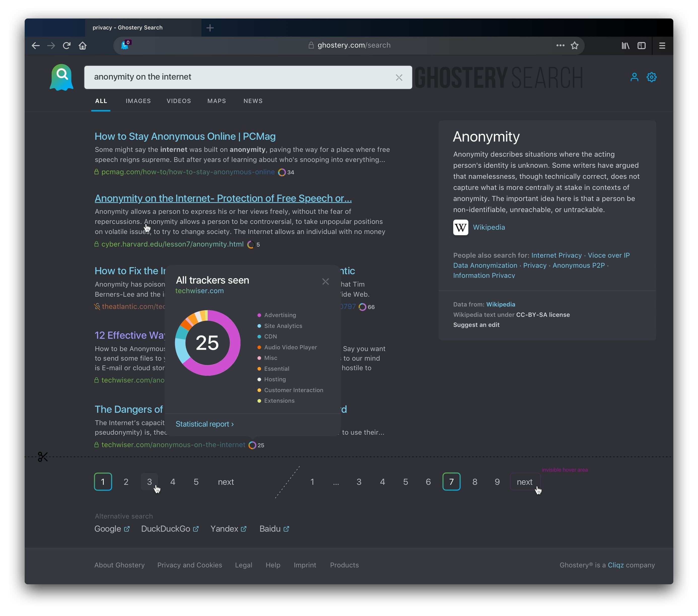Screen dimensions: 698x616
Task: Go to results page 3 in pagination
Action: click(149, 482)
